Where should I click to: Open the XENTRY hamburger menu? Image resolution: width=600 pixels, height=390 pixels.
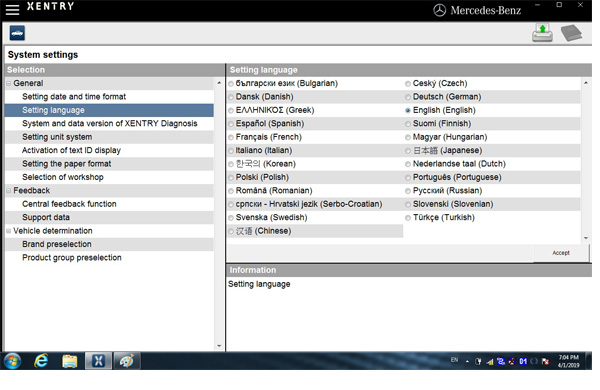pos(12,10)
